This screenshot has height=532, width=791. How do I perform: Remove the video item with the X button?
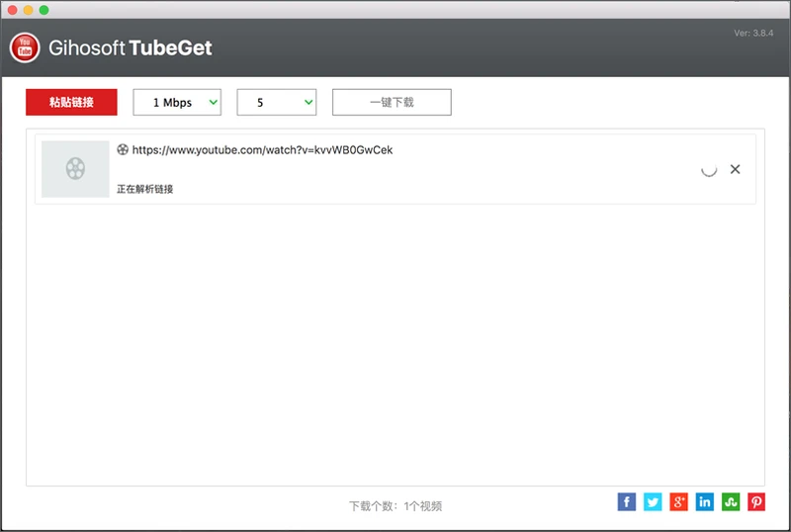735,169
